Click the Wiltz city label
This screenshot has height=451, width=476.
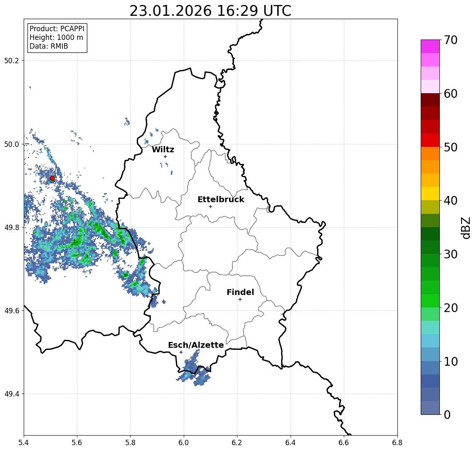click(163, 149)
